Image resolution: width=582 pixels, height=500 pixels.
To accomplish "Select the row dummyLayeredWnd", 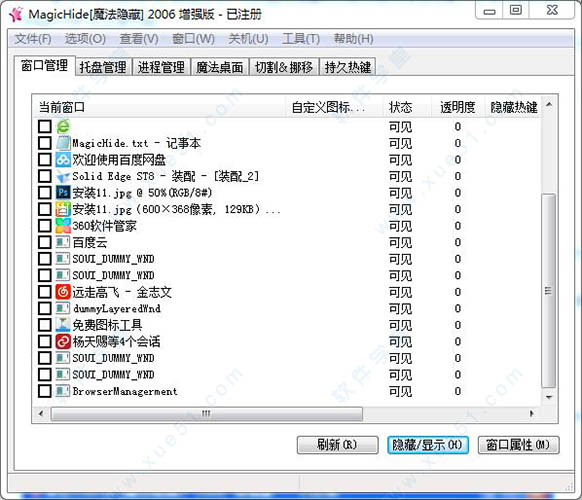I will pos(288,308).
